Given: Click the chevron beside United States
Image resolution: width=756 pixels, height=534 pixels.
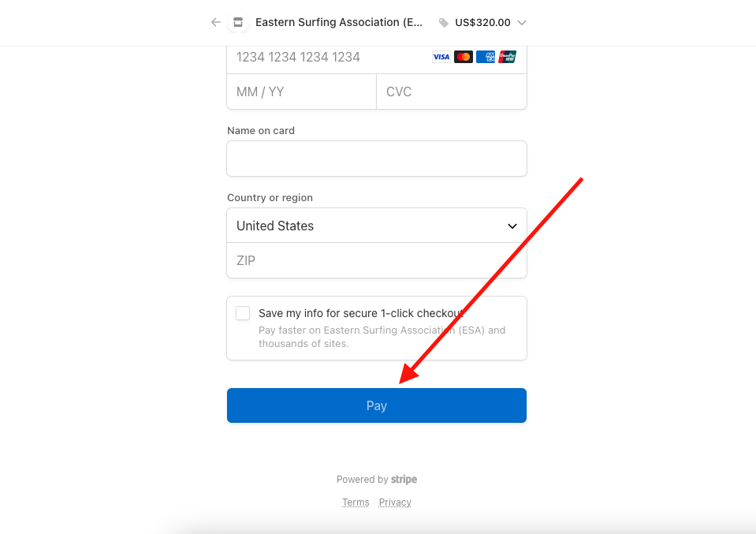Looking at the screenshot, I should (512, 226).
